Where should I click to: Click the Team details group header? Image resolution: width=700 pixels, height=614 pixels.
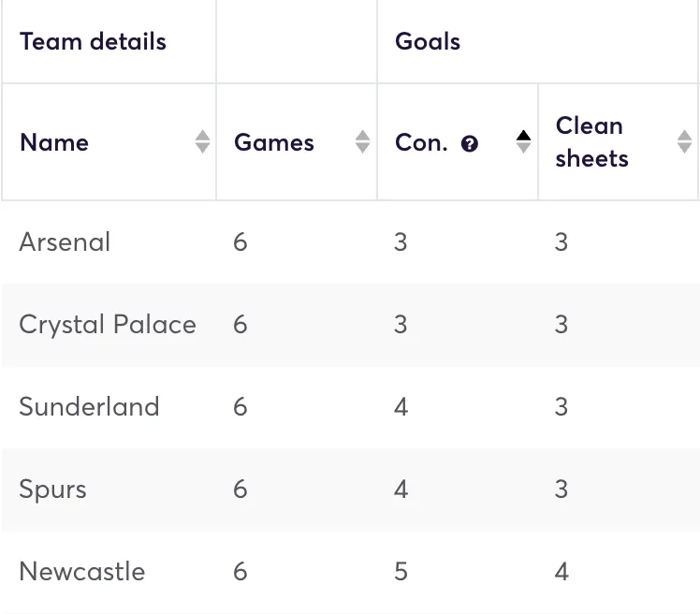(x=93, y=42)
